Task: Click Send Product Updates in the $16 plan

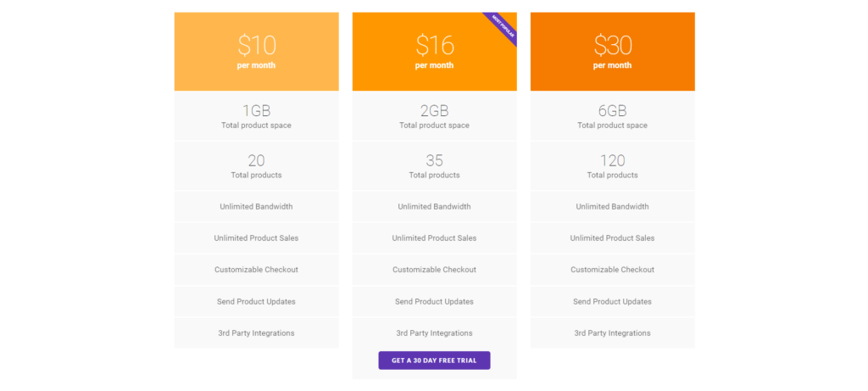Action: tap(435, 302)
